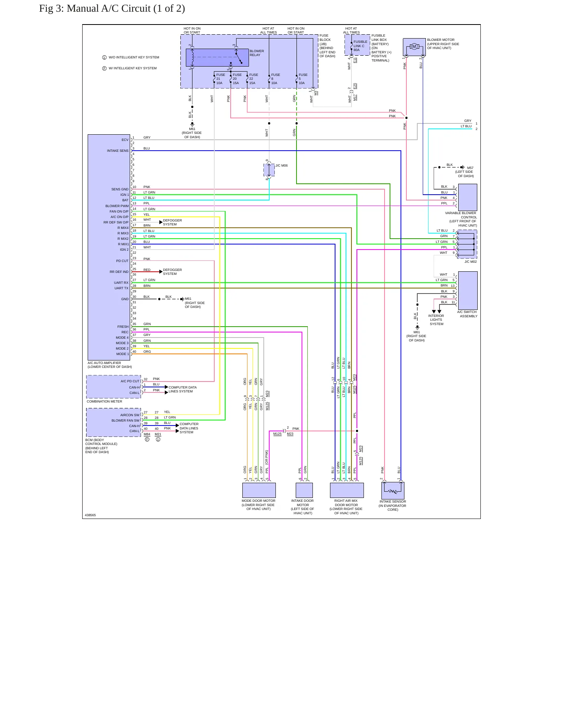Click the 'FUSE 8 10A' label
Image resolution: width=563 pixels, height=728 pixels.
(275, 79)
